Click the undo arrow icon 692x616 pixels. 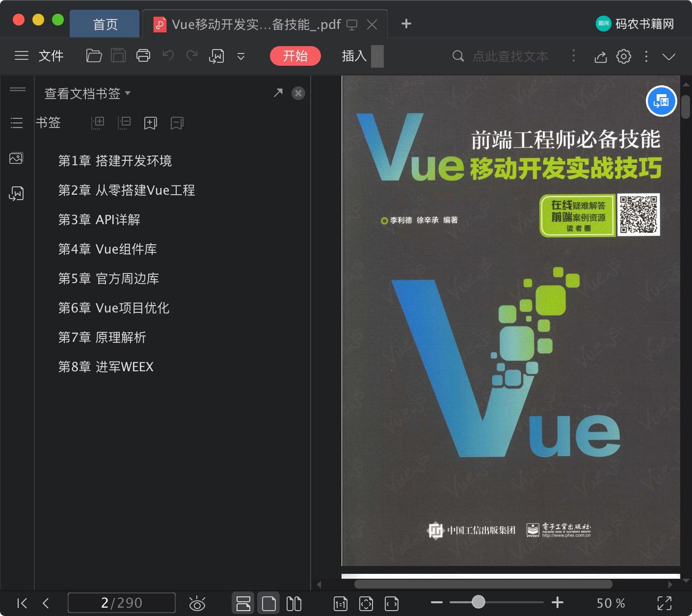pyautogui.click(x=168, y=55)
